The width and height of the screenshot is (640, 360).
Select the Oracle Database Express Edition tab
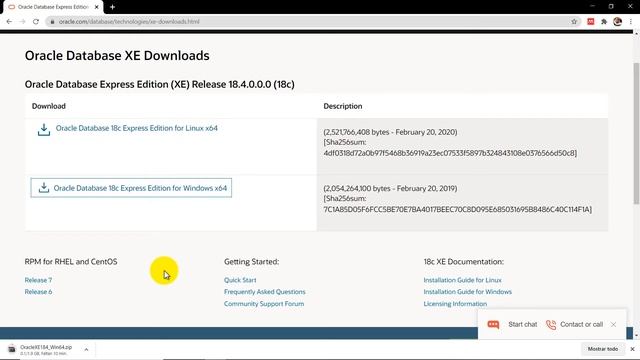[53, 7]
